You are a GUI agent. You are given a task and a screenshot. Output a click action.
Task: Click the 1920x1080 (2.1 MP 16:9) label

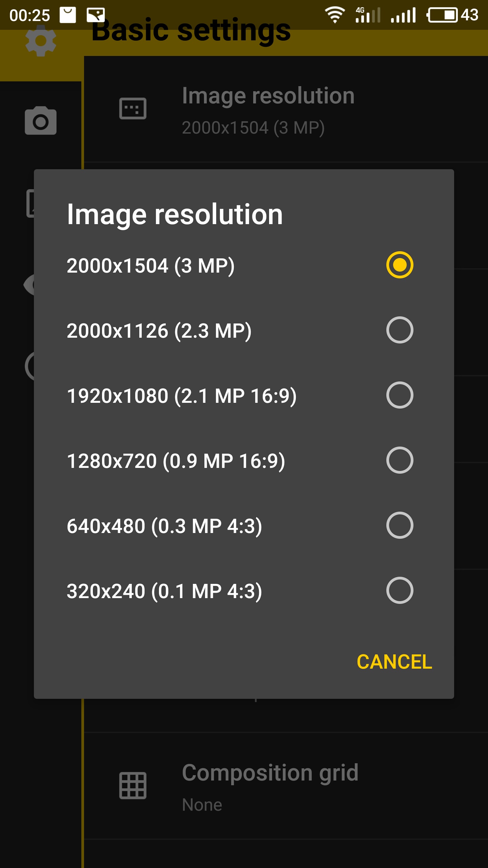click(x=182, y=396)
